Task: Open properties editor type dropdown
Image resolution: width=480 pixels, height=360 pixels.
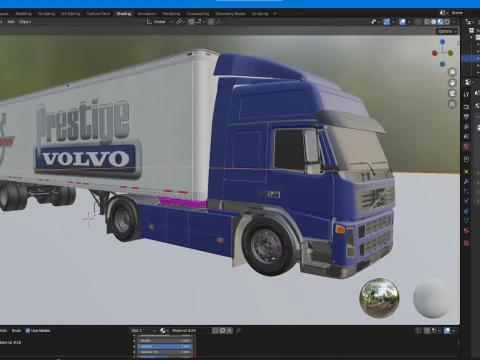Action: click(x=469, y=82)
